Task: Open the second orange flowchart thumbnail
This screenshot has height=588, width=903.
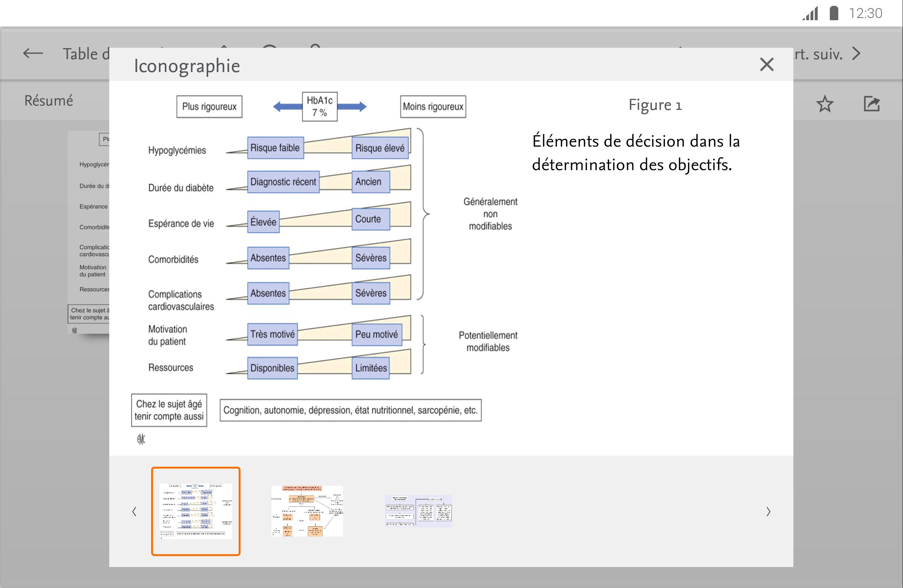Action: tap(307, 511)
